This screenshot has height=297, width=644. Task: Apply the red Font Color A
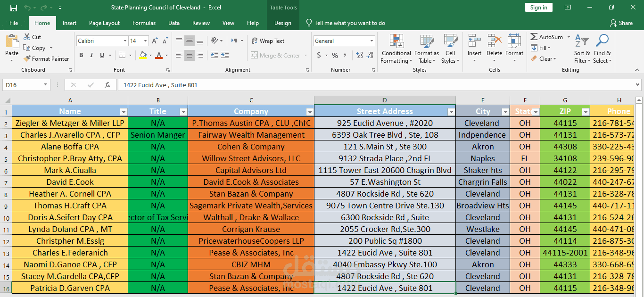pos(159,55)
